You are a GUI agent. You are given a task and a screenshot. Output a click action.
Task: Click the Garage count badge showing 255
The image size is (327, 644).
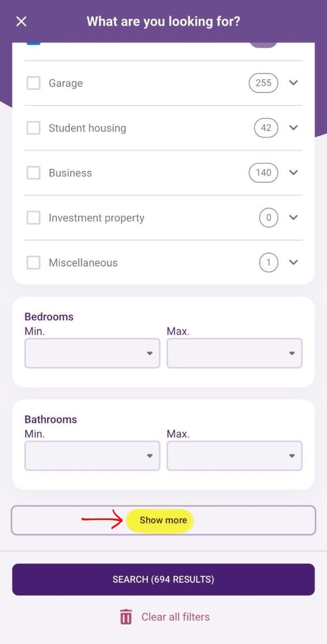pos(263,83)
